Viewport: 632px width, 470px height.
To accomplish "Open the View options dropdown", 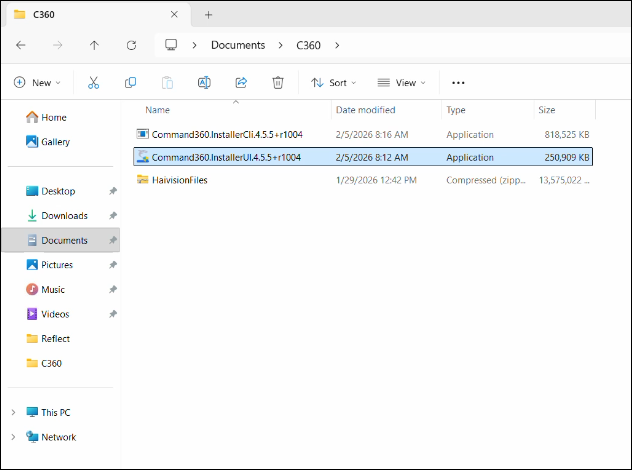I will [401, 83].
